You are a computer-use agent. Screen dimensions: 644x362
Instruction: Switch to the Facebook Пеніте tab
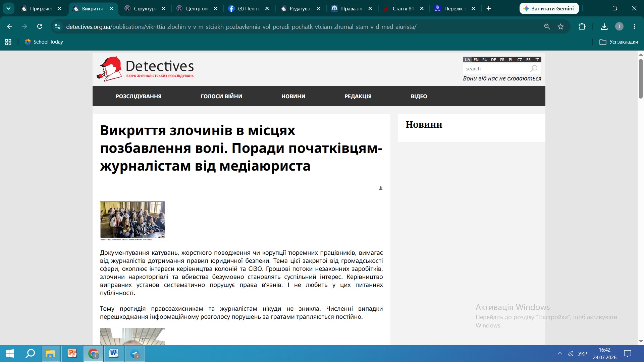(249, 8)
